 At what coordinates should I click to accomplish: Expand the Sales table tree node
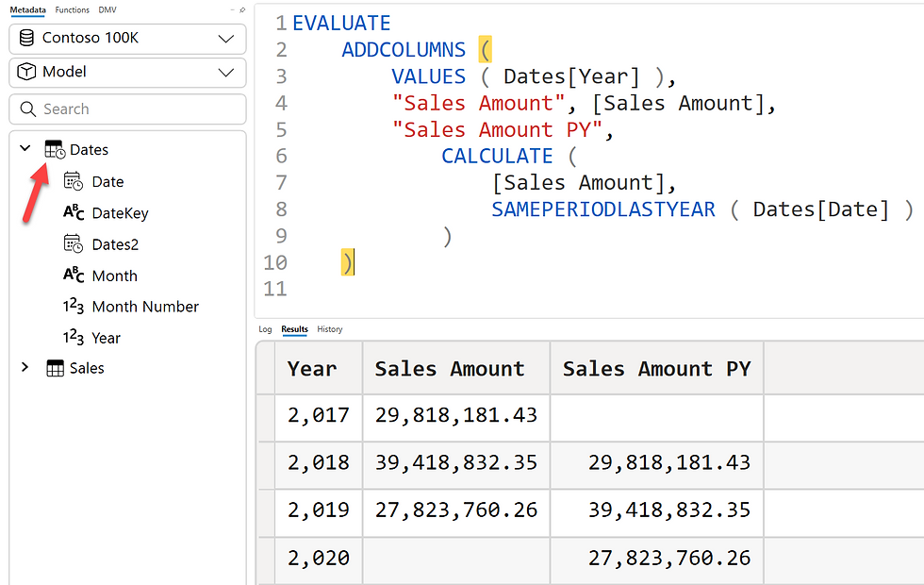(x=25, y=367)
